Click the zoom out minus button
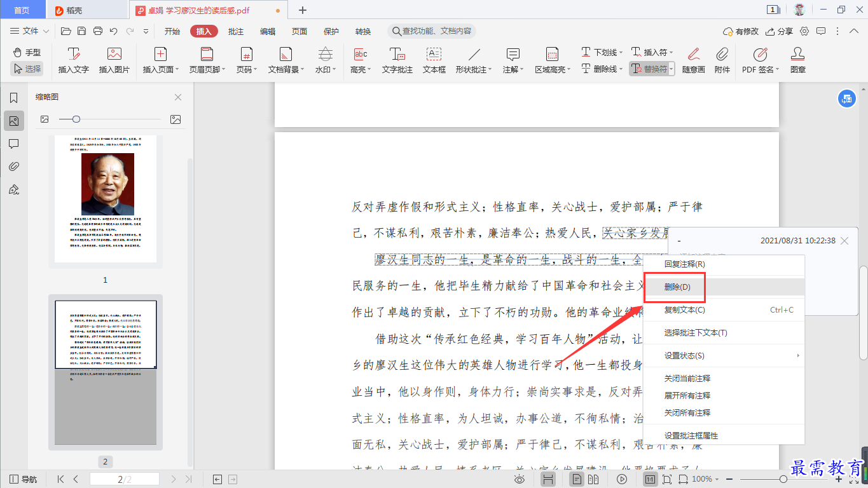The height and width of the screenshot is (488, 868). (x=730, y=479)
